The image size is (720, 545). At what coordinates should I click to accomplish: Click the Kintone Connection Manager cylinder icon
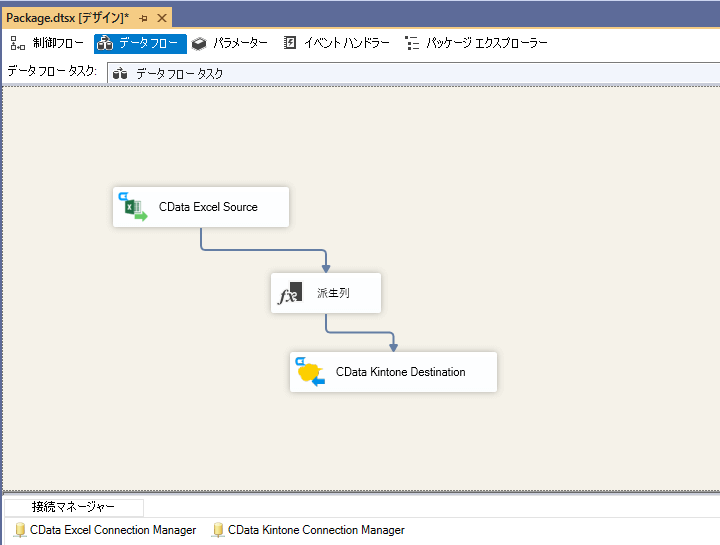coord(218,530)
